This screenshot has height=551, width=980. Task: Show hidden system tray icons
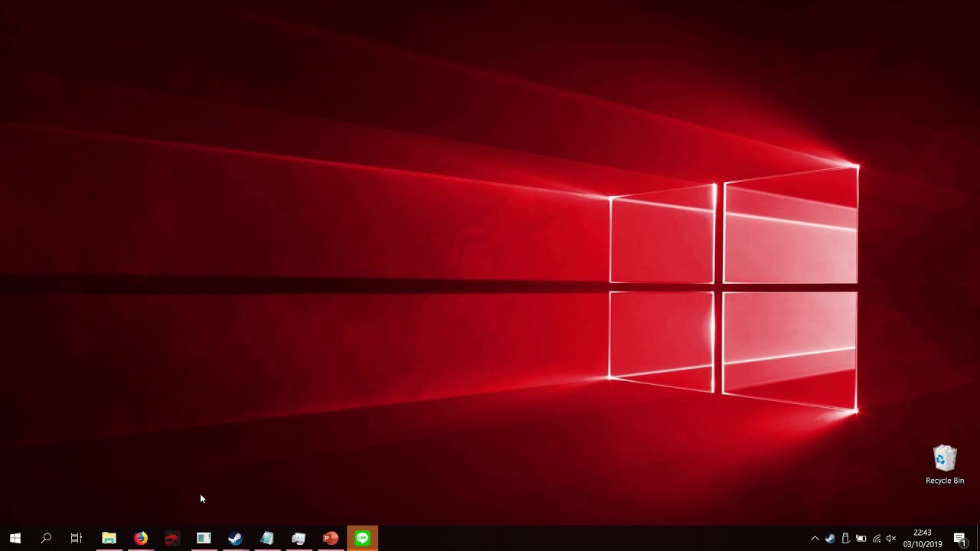coord(815,539)
